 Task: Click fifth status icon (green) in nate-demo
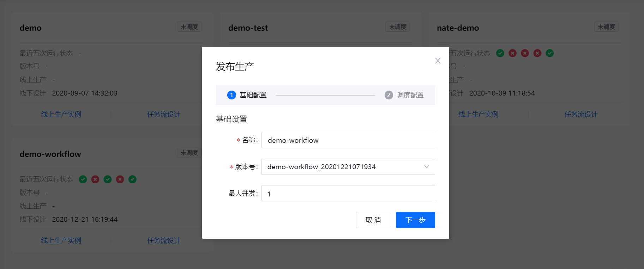pyautogui.click(x=550, y=53)
